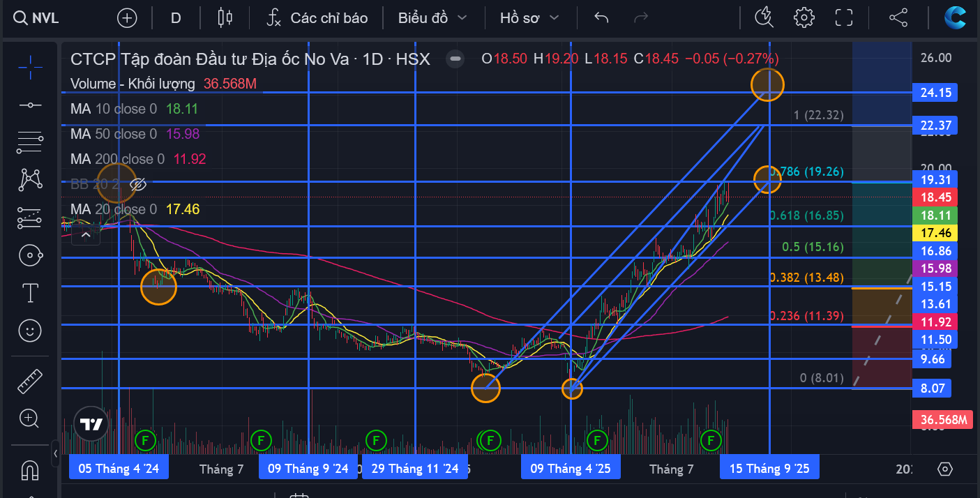
Task: Share the chart
Action: point(898,18)
